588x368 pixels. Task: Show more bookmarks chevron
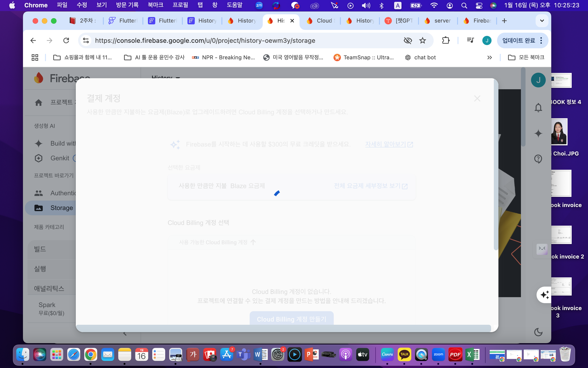[489, 57]
